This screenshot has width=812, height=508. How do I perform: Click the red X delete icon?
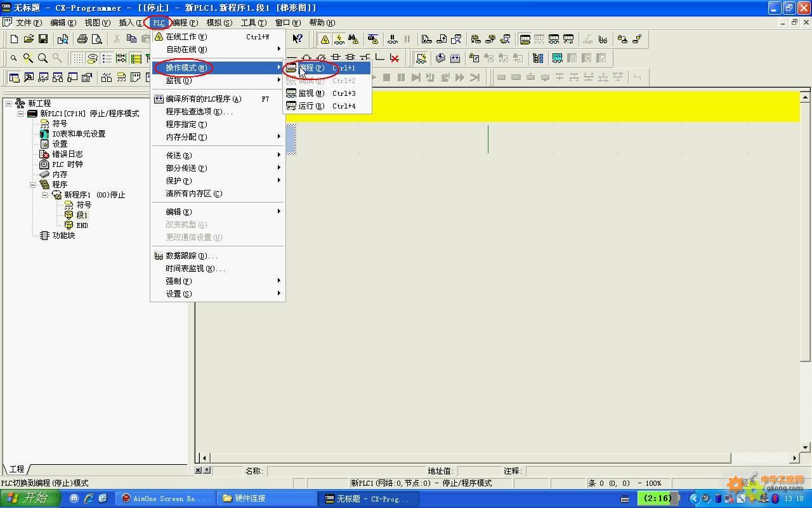395,58
